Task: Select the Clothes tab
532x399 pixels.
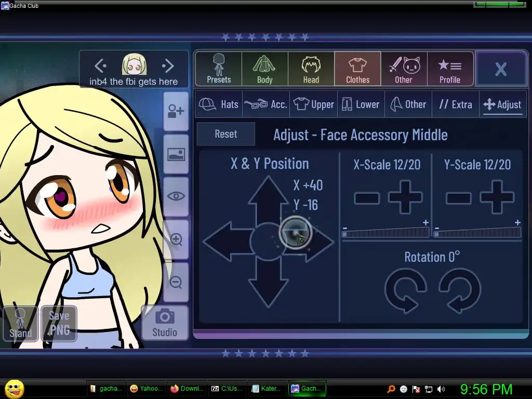Action: pos(357,69)
